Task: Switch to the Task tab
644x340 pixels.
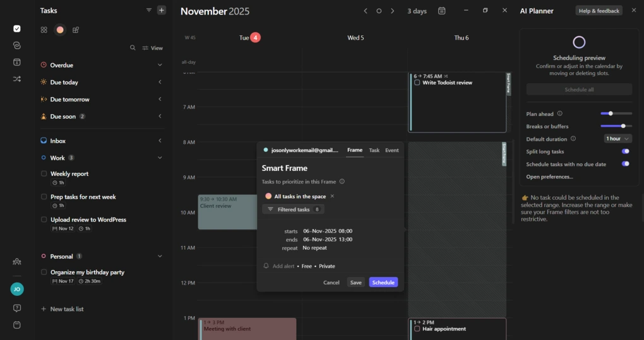Action: (374, 150)
